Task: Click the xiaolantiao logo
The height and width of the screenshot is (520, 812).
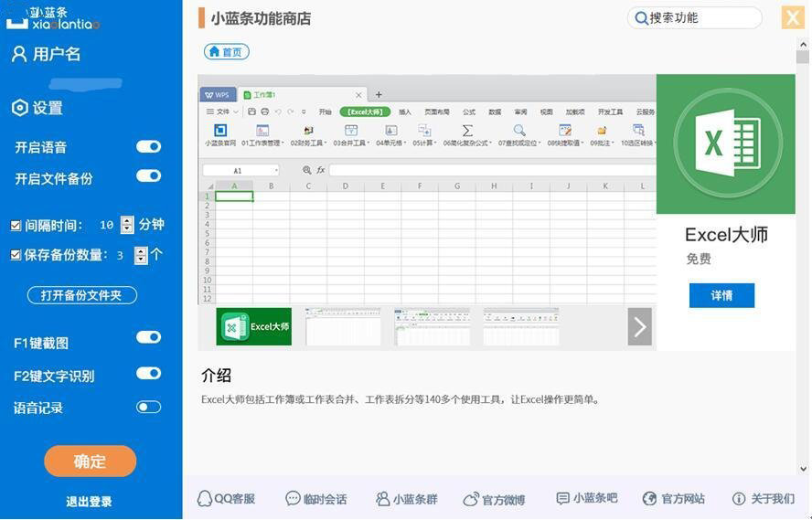Action: click(x=53, y=18)
